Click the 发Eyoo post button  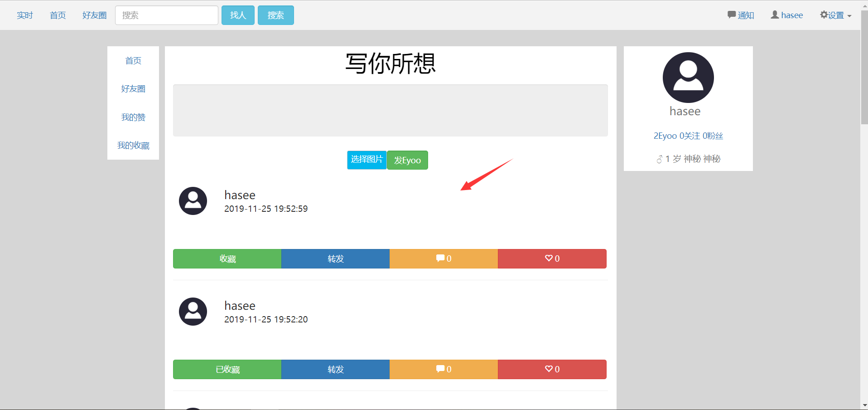click(x=408, y=160)
